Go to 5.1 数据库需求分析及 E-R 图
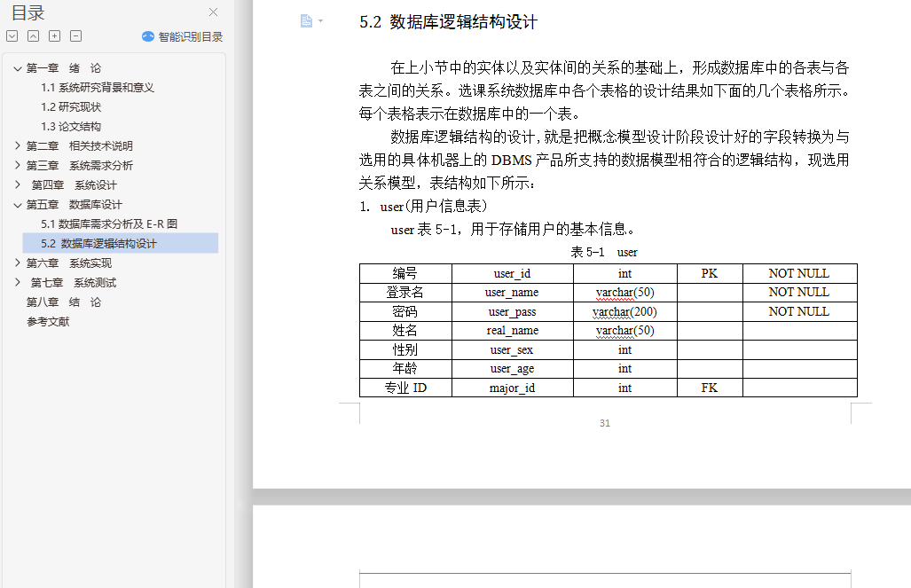 [x=109, y=223]
